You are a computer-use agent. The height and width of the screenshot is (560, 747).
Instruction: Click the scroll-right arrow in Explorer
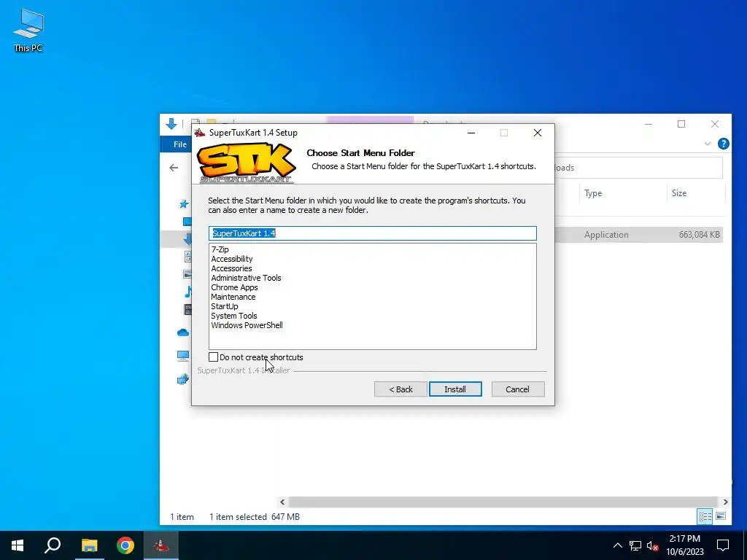pyautogui.click(x=725, y=502)
